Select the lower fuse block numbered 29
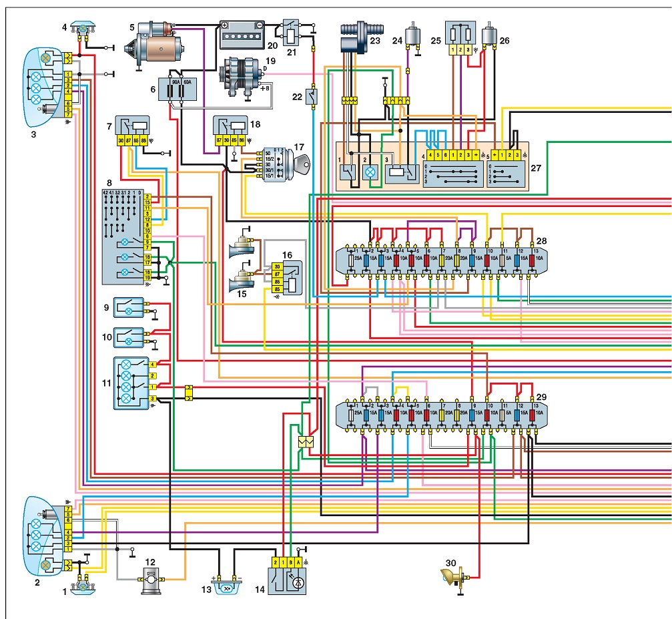This screenshot has width=672, height=619. [x=441, y=415]
